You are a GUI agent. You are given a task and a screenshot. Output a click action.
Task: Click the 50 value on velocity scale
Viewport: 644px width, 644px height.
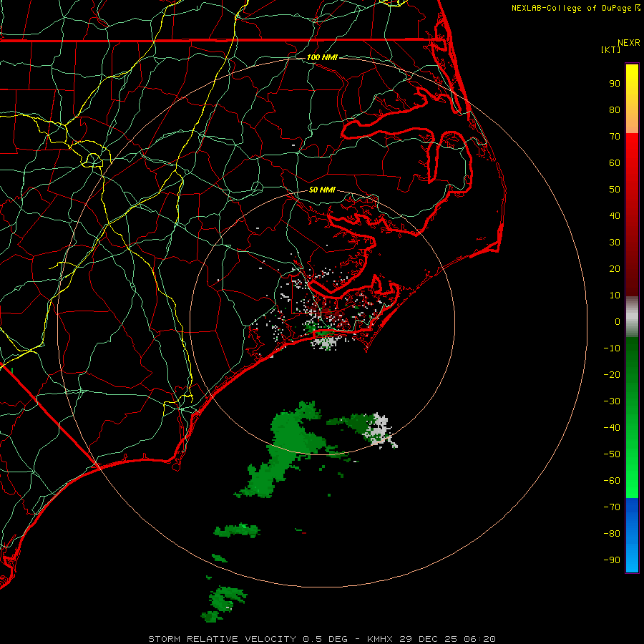pyautogui.click(x=615, y=190)
